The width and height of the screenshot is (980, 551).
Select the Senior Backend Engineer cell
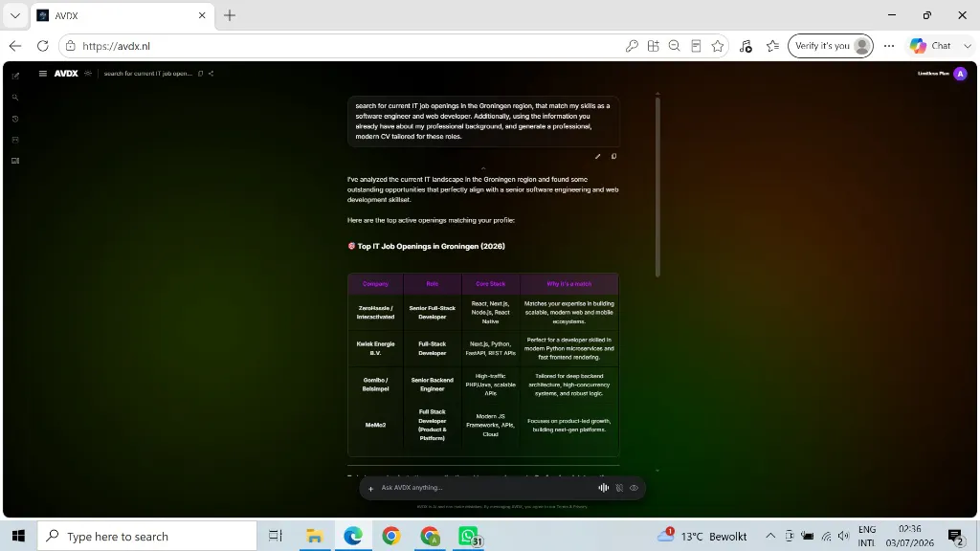(433, 385)
